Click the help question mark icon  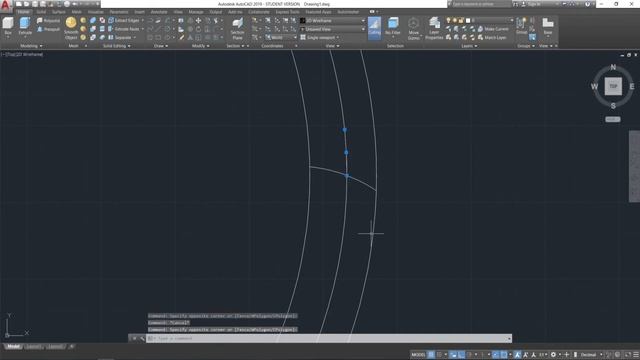point(588,4)
